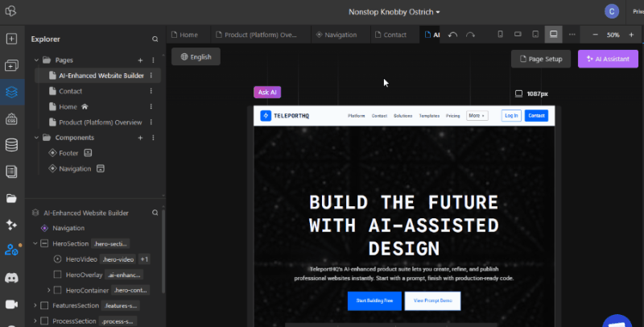The width and height of the screenshot is (644, 327).
Task: Open options for AI-Enhanced Website Builder page
Action: (151, 76)
